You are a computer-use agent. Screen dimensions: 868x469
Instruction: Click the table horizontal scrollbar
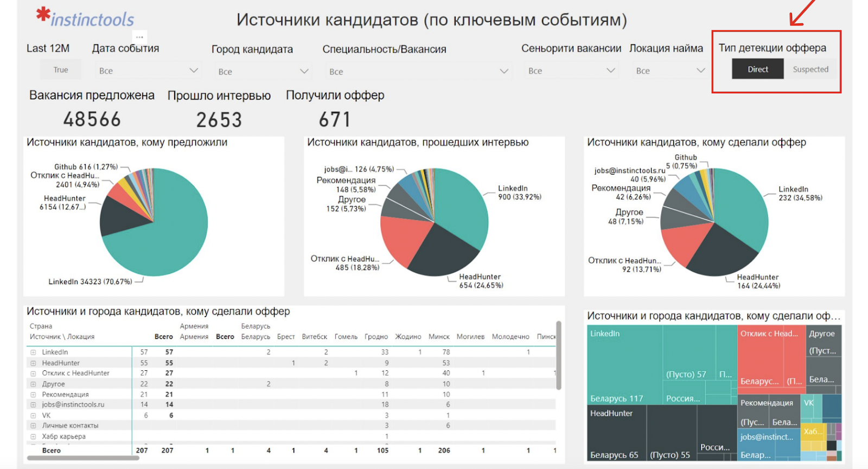click(x=83, y=458)
